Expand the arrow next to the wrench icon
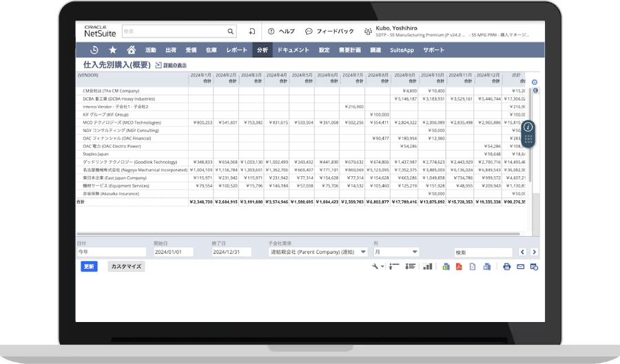620x364 pixels. 382,267
